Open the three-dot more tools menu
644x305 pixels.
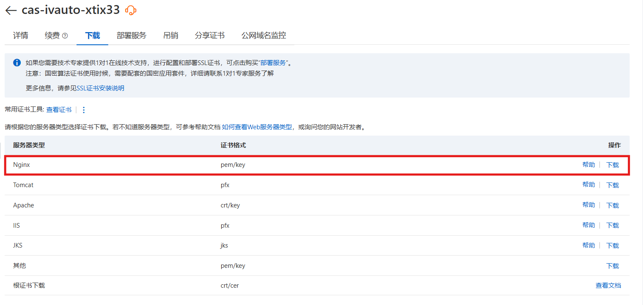[x=83, y=110]
